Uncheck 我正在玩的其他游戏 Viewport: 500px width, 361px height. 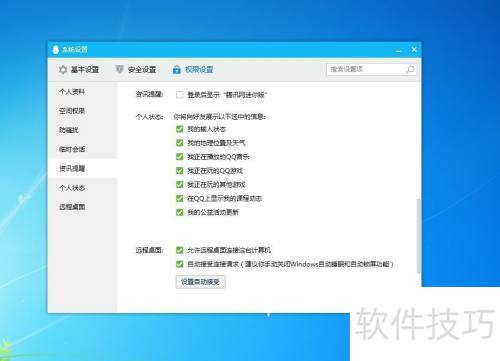point(180,184)
